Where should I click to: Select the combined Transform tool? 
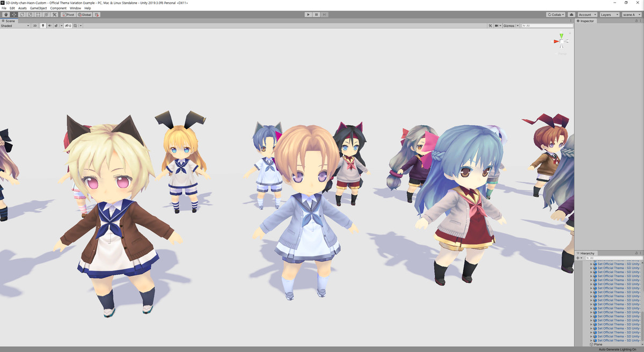46,14
